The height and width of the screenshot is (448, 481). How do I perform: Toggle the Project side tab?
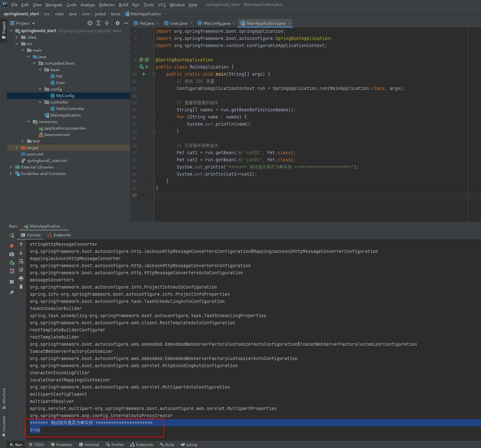4,30
